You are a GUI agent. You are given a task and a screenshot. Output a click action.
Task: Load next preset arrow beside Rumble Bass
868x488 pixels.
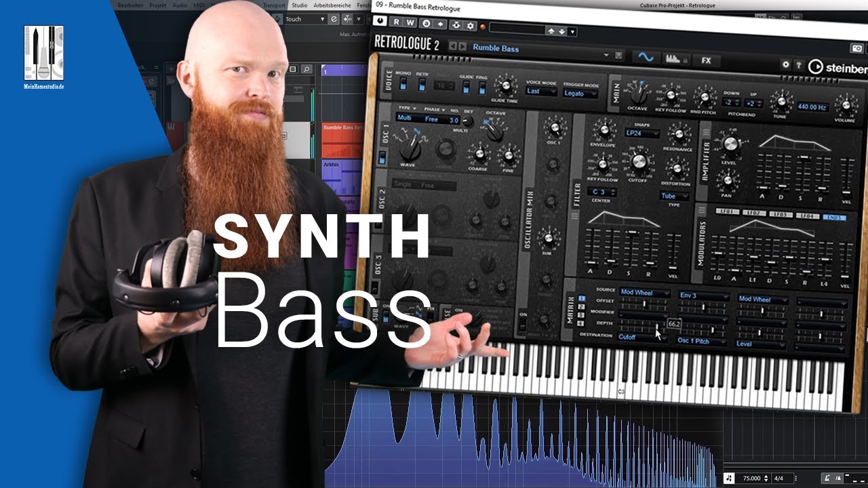pos(463,47)
